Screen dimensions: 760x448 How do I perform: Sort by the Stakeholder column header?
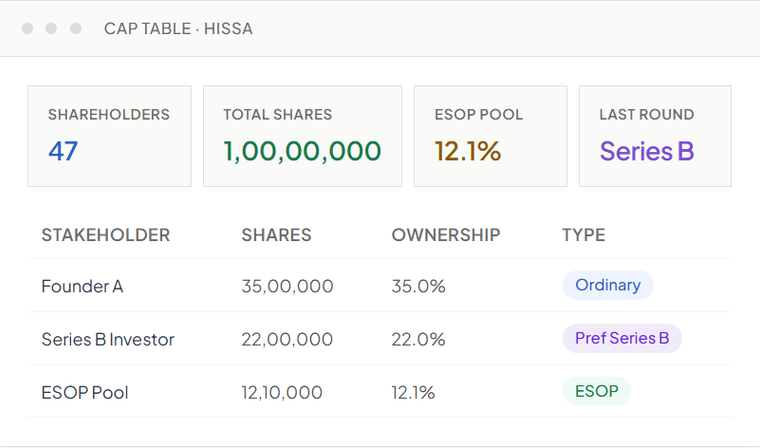click(106, 235)
